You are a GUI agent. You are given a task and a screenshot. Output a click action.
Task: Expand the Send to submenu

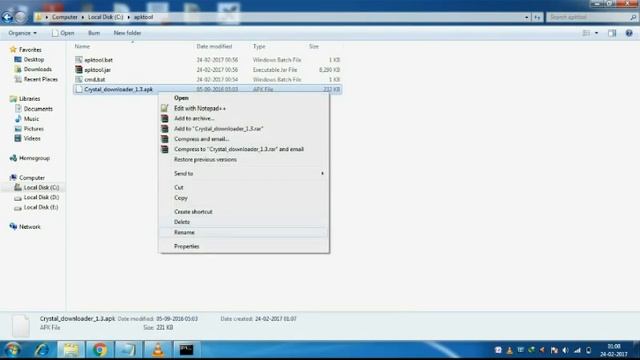coord(243,173)
